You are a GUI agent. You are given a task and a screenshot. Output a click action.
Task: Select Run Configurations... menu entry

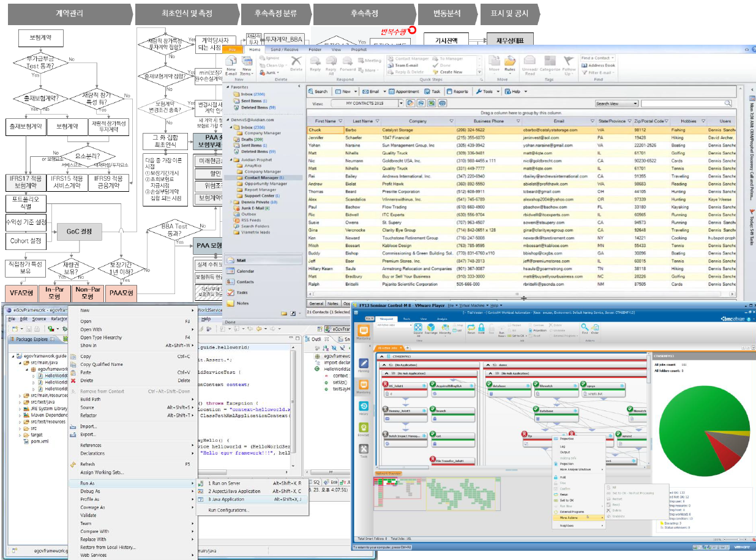click(228, 510)
